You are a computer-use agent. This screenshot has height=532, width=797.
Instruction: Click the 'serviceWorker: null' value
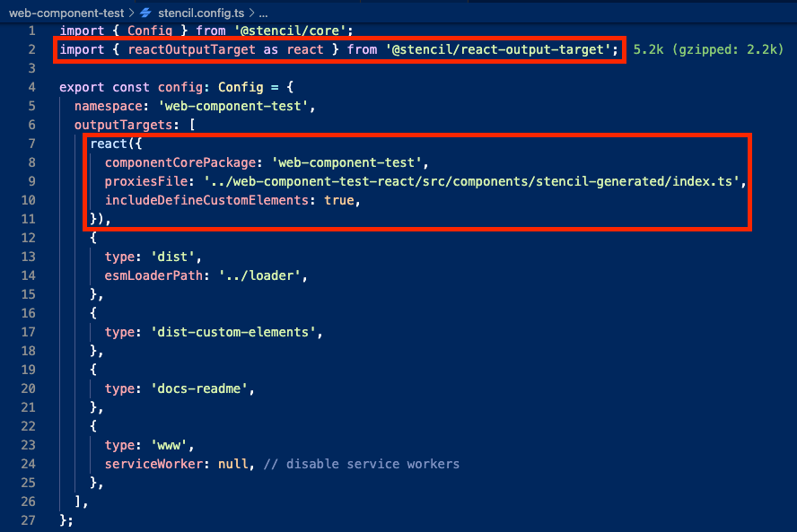178,464
